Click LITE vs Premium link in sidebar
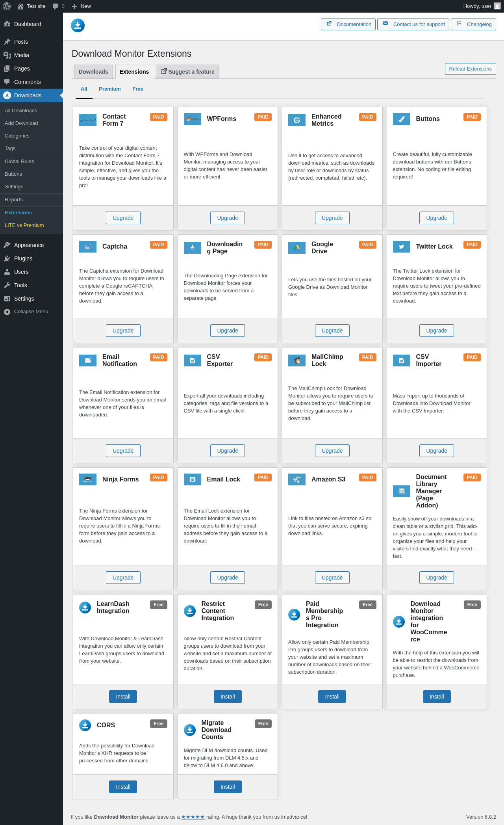 [31, 225]
